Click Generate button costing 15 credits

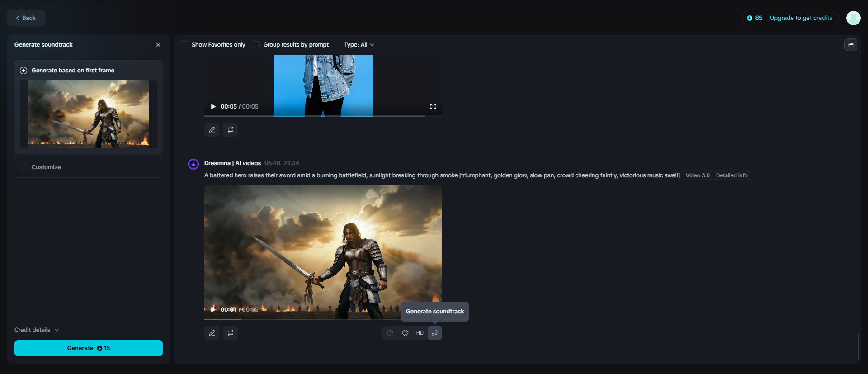(x=89, y=348)
